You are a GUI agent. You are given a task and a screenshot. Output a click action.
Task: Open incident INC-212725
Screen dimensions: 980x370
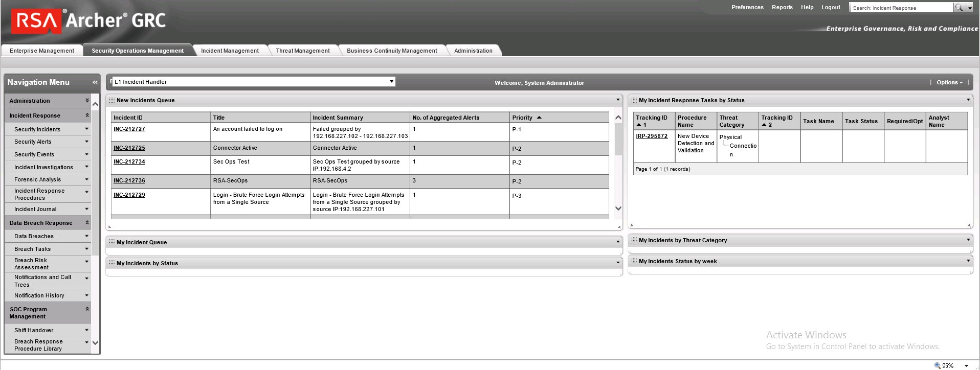pyautogui.click(x=129, y=148)
